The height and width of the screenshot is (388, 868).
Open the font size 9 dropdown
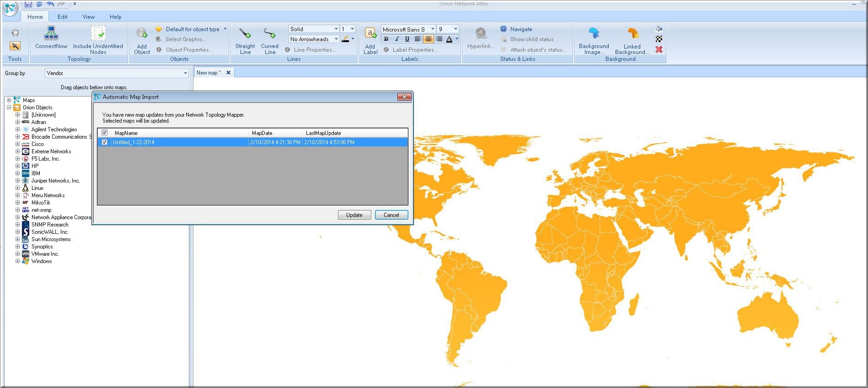pos(455,29)
